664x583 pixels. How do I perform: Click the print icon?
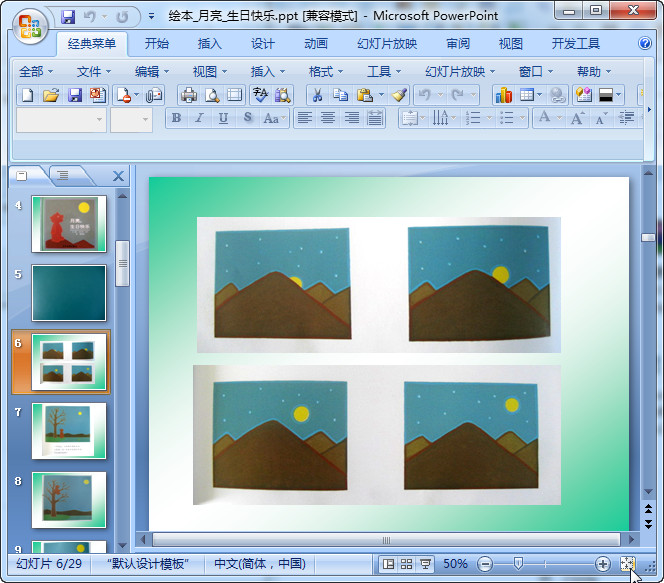coord(189,95)
